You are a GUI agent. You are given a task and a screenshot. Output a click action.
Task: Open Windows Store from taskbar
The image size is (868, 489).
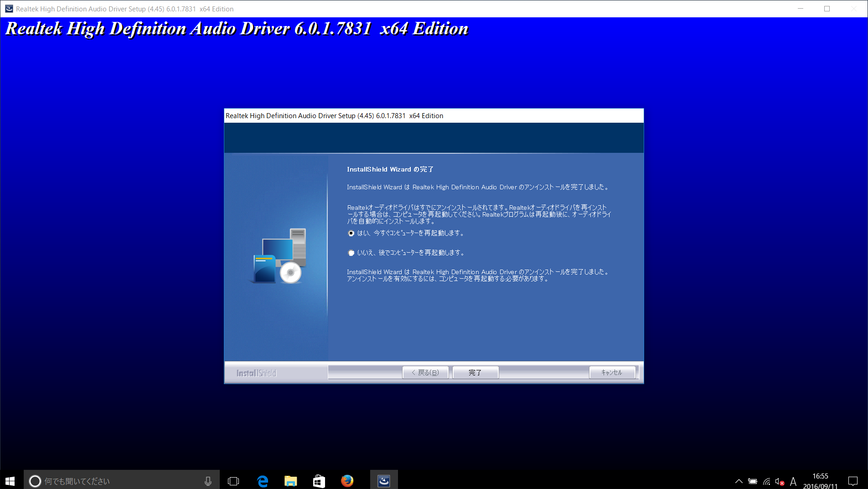(319, 481)
